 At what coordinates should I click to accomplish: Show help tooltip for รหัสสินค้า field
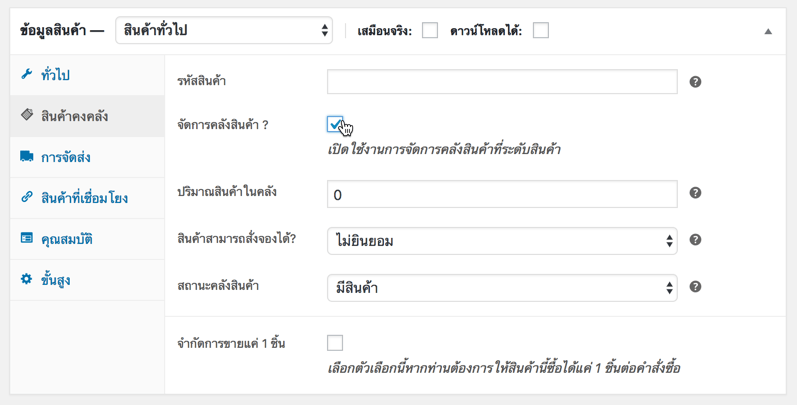coord(695,82)
